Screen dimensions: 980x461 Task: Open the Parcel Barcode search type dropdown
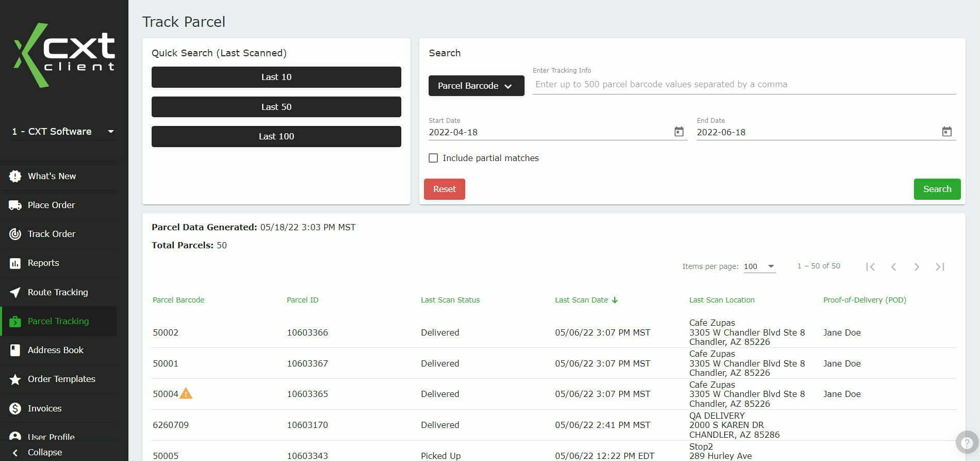476,86
